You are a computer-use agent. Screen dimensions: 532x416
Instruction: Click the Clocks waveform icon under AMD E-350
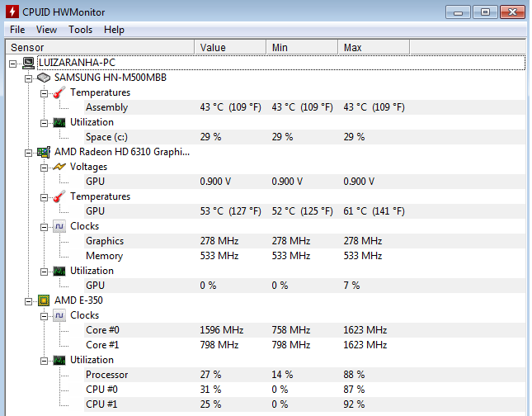[59, 315]
